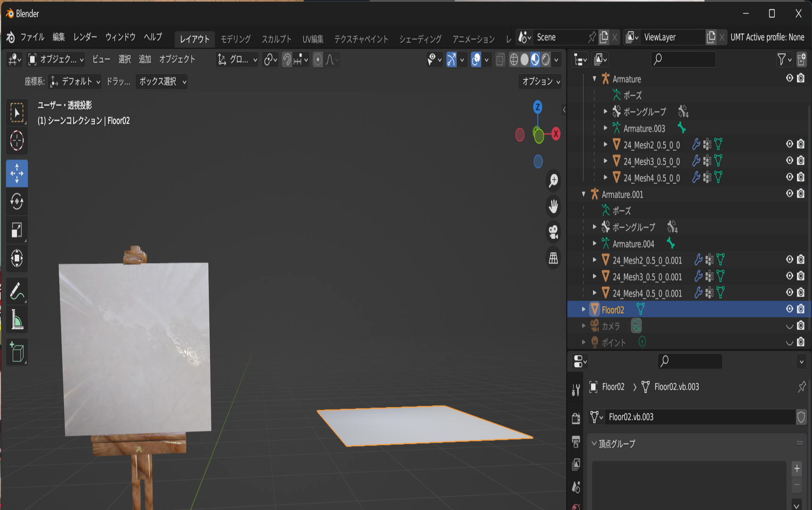Switch perspective/orthographic grid icon
This screenshot has height=510, width=812.
553,258
